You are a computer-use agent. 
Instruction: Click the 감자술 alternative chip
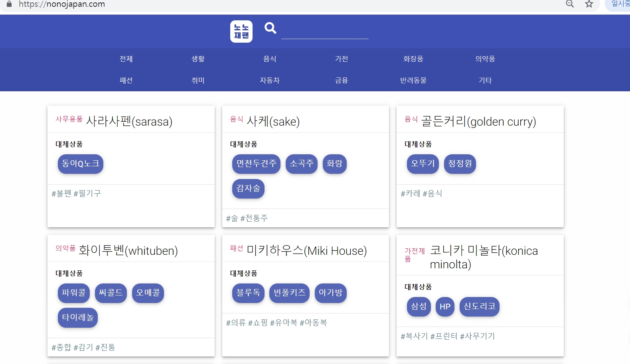click(248, 189)
